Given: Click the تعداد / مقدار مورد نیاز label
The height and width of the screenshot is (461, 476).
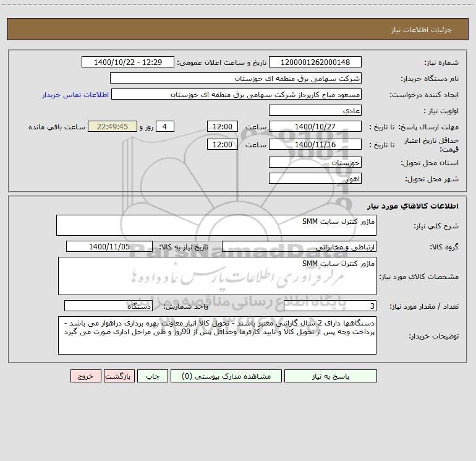Looking at the screenshot, I should point(424,307).
